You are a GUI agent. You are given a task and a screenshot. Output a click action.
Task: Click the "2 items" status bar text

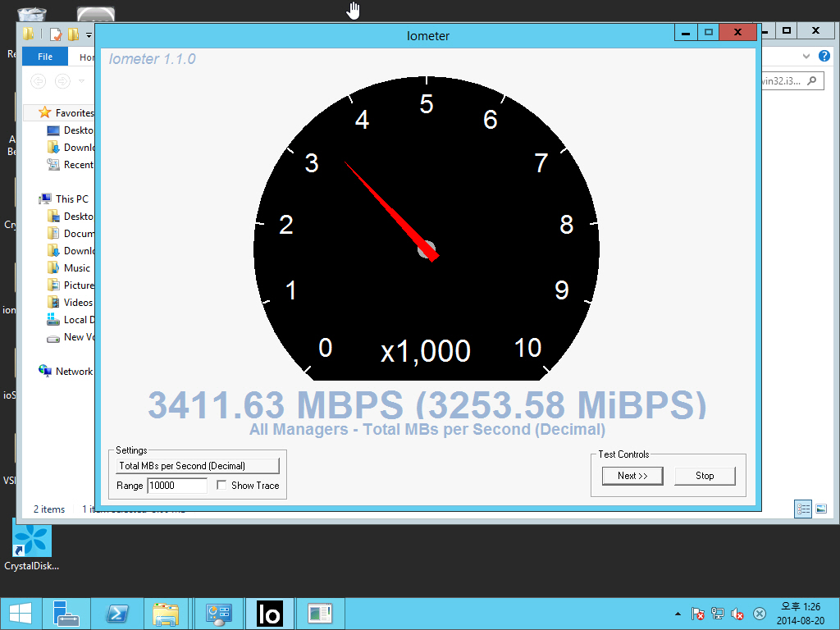(49, 509)
